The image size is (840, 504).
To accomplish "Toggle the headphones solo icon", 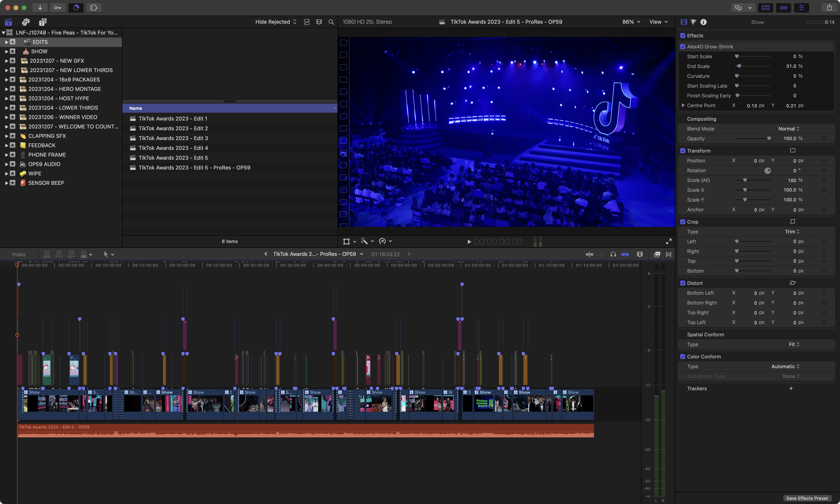I will point(613,254).
